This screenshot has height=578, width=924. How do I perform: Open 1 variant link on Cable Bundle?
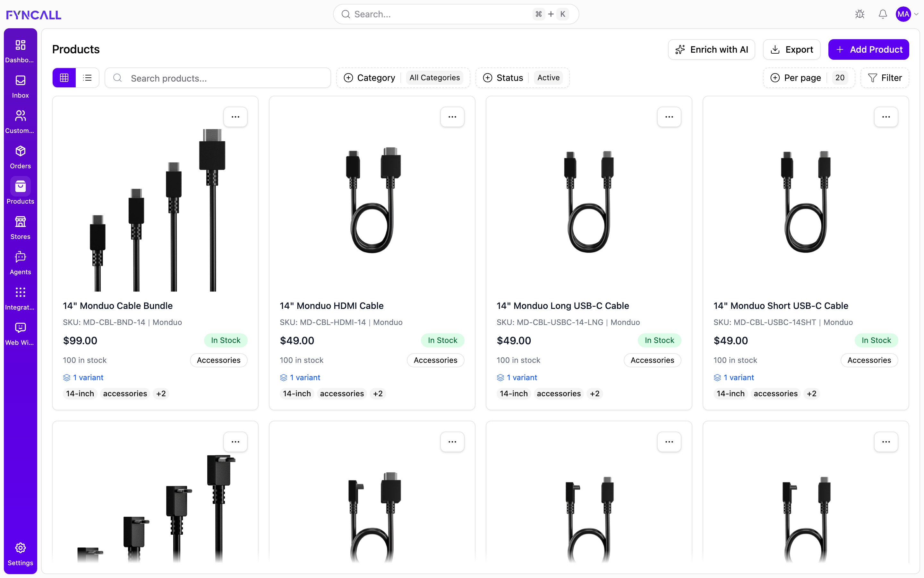tap(83, 377)
